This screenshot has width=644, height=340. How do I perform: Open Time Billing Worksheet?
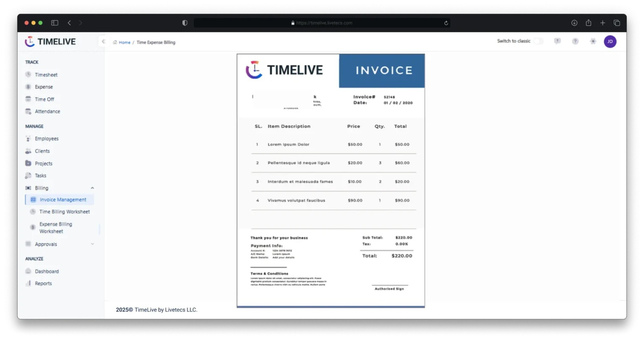pyautogui.click(x=65, y=212)
